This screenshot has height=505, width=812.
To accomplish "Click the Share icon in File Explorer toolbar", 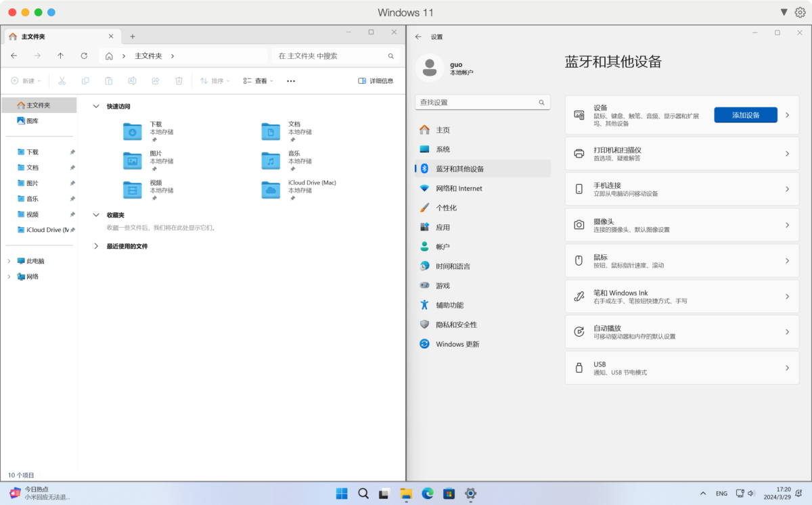I will (x=155, y=81).
